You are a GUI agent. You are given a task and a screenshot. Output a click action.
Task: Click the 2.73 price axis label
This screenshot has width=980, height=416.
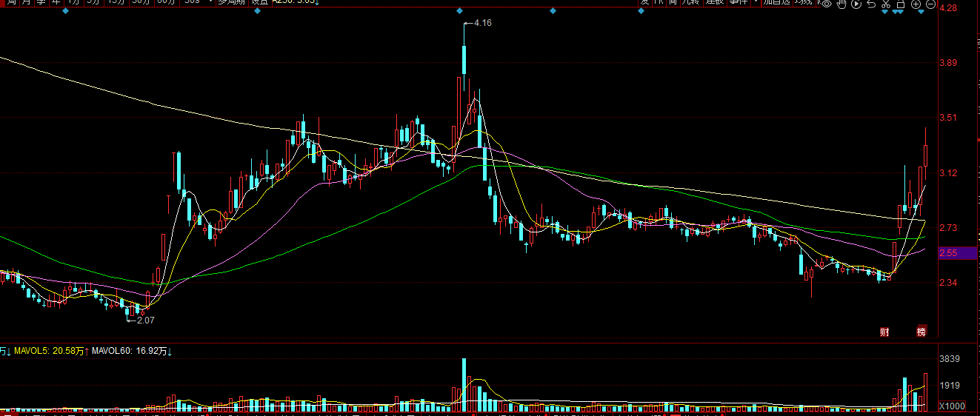(x=950, y=228)
